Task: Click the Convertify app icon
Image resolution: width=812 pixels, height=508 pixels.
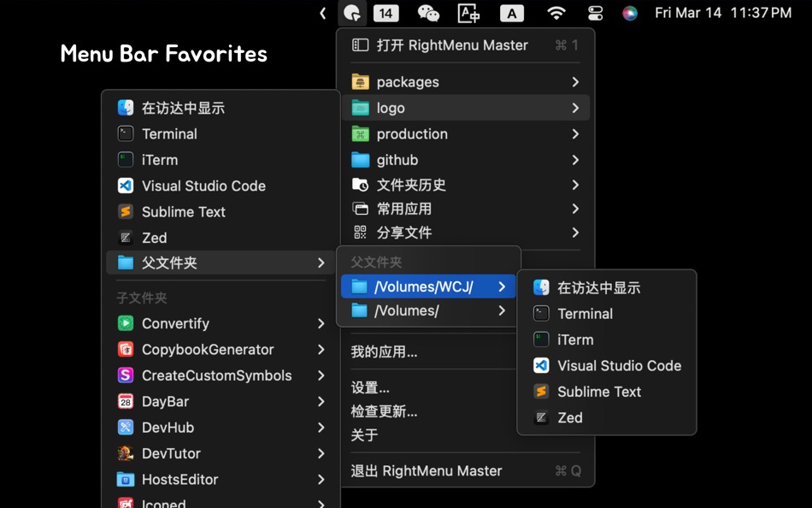Action: click(126, 323)
